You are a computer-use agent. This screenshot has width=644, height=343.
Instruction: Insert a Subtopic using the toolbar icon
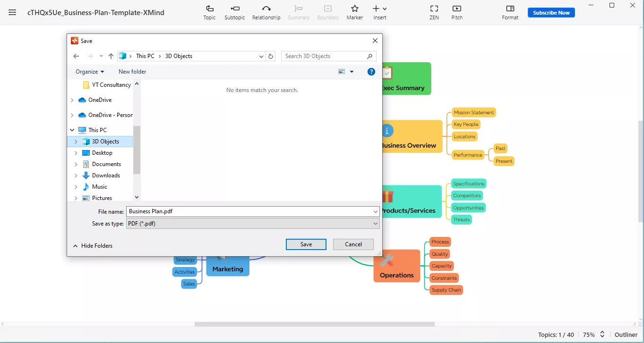pos(234,12)
